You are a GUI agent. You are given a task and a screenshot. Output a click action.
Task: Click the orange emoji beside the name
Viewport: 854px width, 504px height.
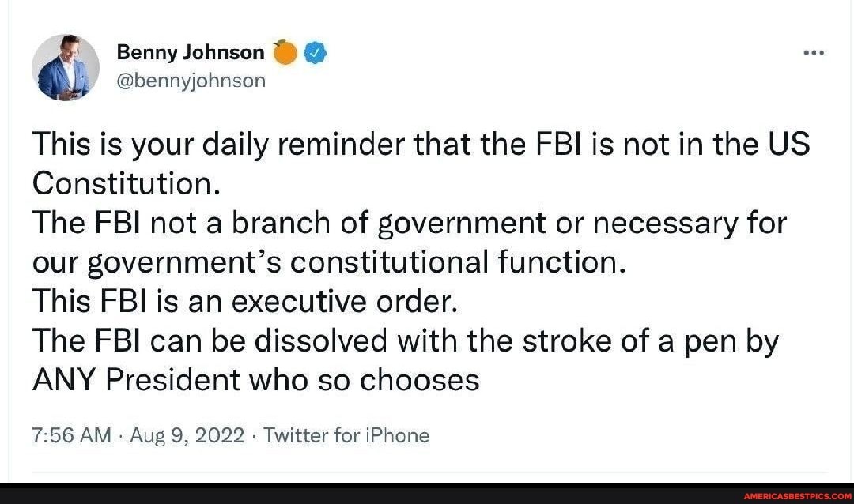284,52
